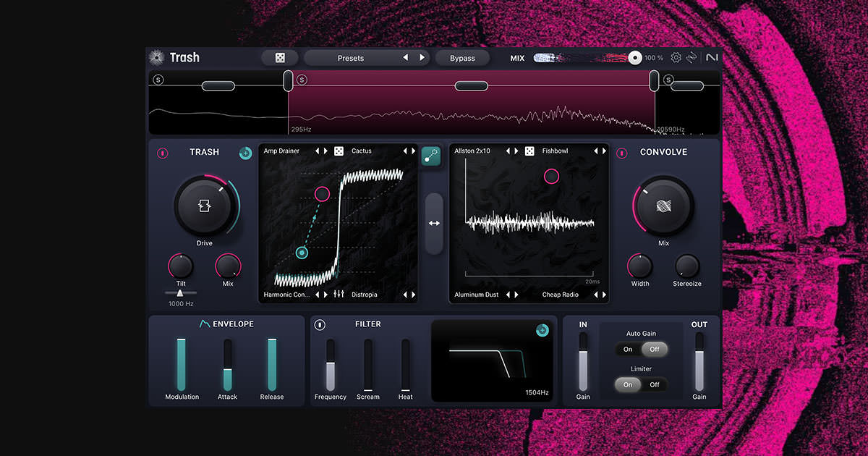
Task: Click the Trash modulation teal circle icon
Action: click(x=245, y=153)
